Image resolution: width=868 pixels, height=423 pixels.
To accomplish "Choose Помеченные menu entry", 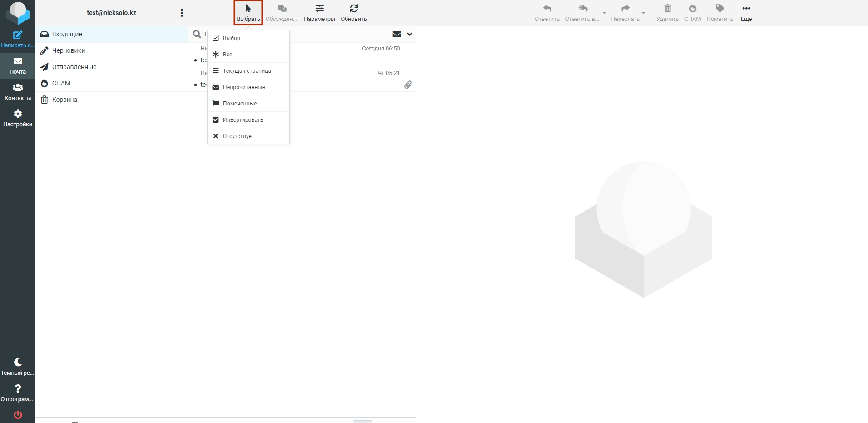I will click(x=248, y=104).
